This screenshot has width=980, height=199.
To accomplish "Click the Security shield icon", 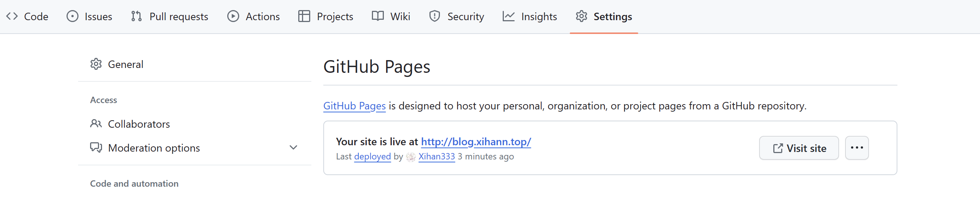I will [434, 16].
